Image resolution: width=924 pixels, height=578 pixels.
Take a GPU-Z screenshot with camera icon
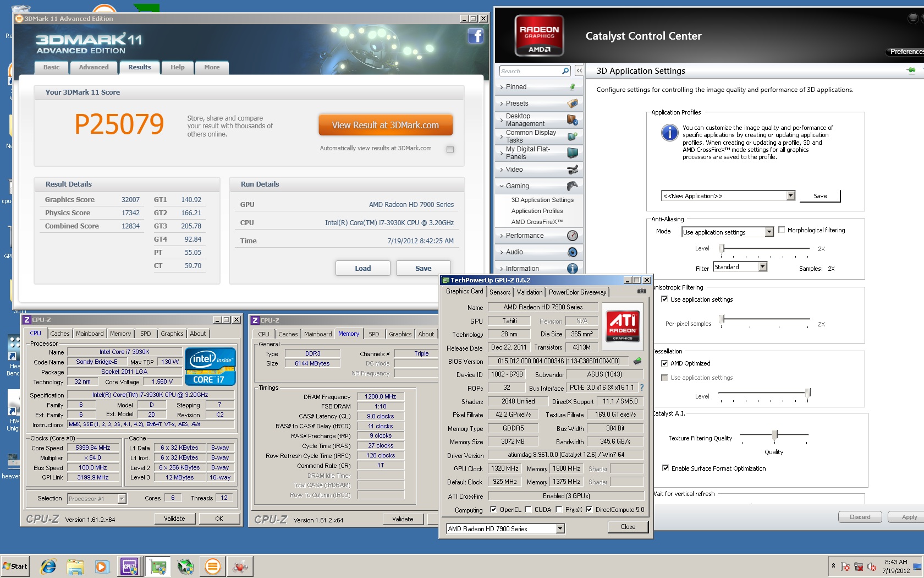[642, 291]
